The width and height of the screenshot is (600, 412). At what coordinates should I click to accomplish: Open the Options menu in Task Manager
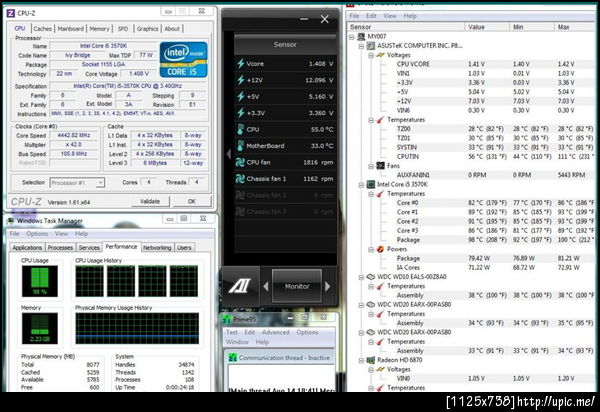tap(37, 233)
